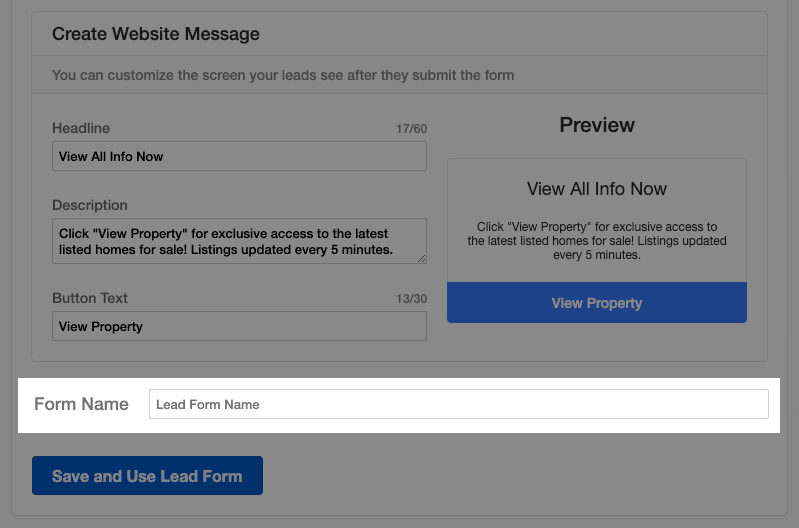Click the white highlighted area left of Form Name

[x=25, y=405]
